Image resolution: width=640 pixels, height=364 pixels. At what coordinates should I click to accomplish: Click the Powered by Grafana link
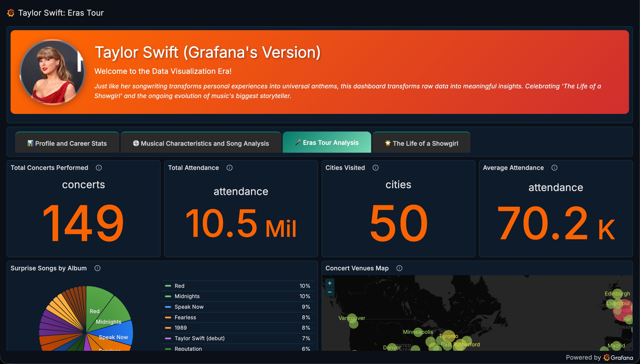pos(599,357)
